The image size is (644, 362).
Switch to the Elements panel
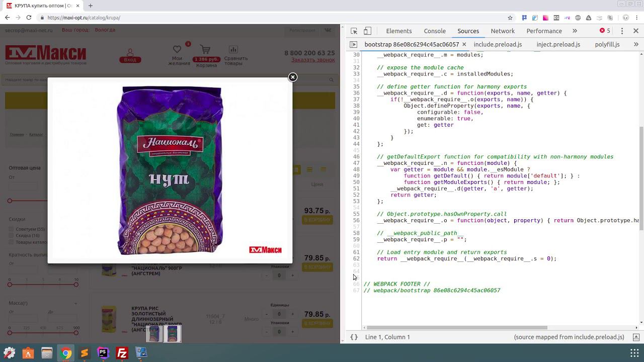[399, 31]
